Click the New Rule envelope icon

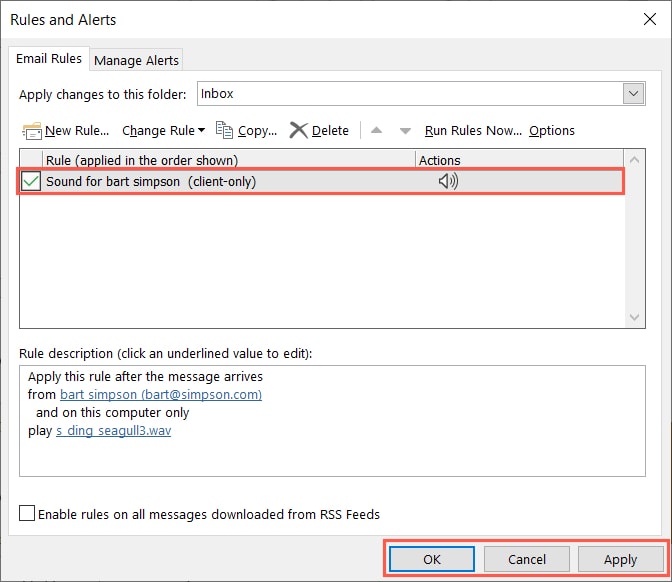pos(32,131)
